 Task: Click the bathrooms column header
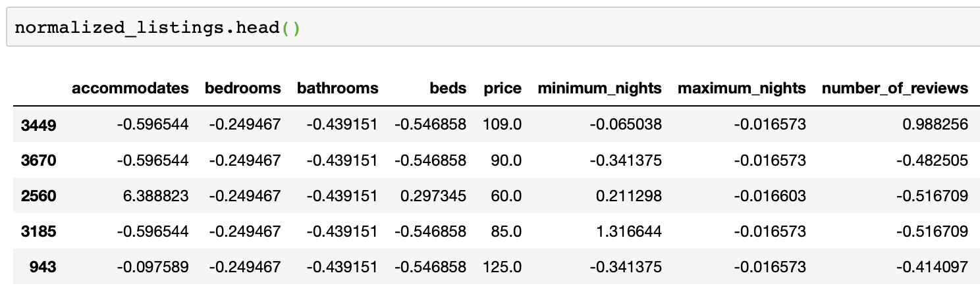coord(338,88)
